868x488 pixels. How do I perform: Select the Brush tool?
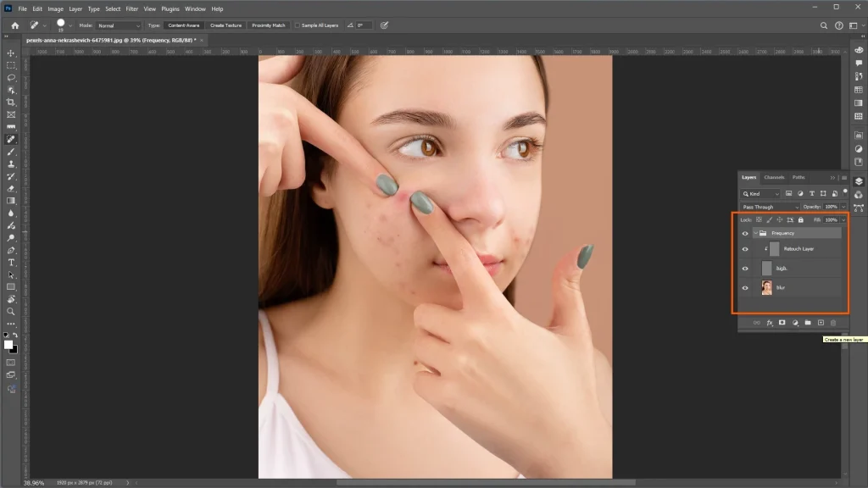tap(10, 152)
